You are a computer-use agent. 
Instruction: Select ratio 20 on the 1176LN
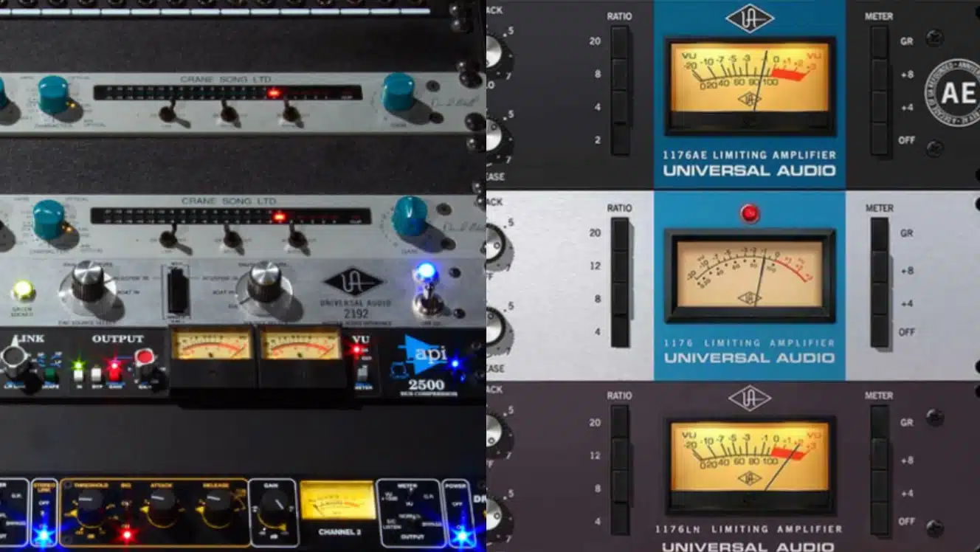(620, 421)
